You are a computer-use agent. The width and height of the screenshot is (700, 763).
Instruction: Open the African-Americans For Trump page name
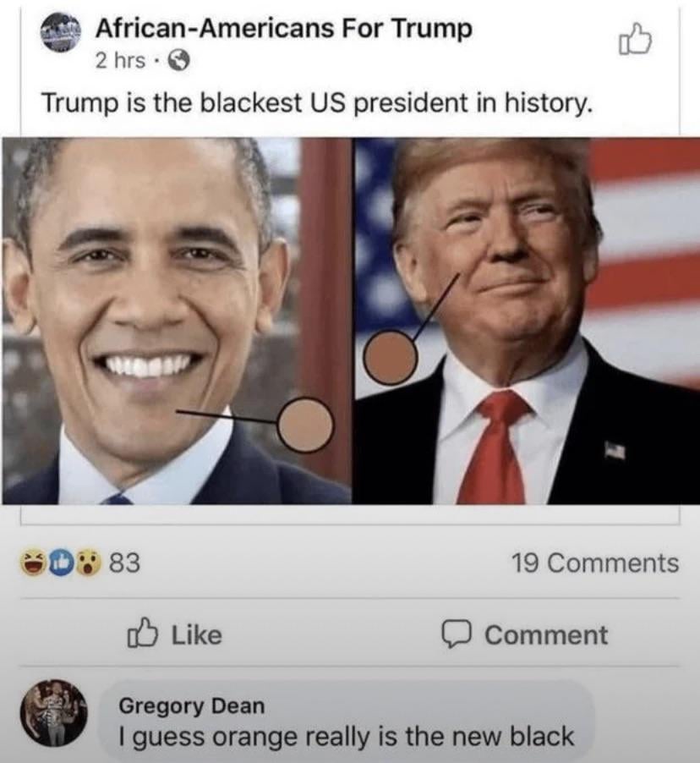(x=283, y=29)
